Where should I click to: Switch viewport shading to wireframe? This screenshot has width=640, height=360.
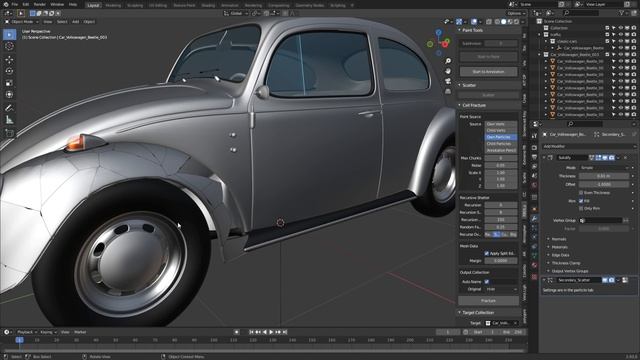tap(497, 22)
